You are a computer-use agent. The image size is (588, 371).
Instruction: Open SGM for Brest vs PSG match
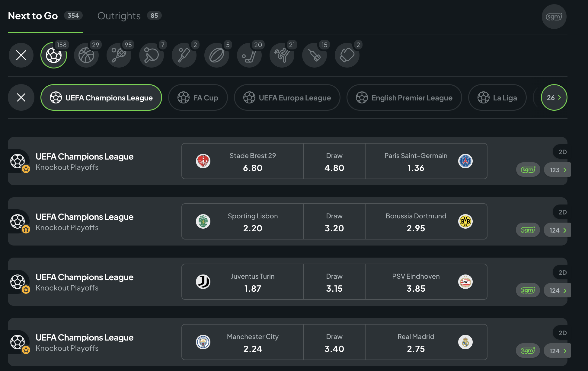coord(528,170)
